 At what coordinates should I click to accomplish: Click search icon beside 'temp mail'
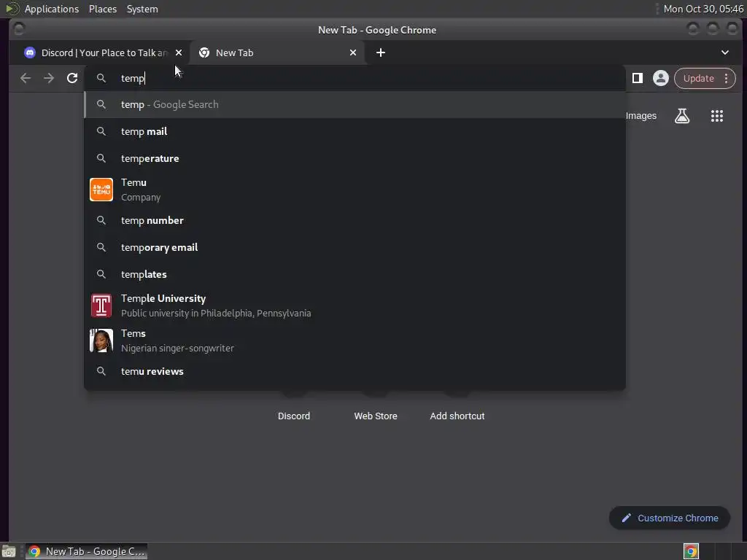coord(101,131)
